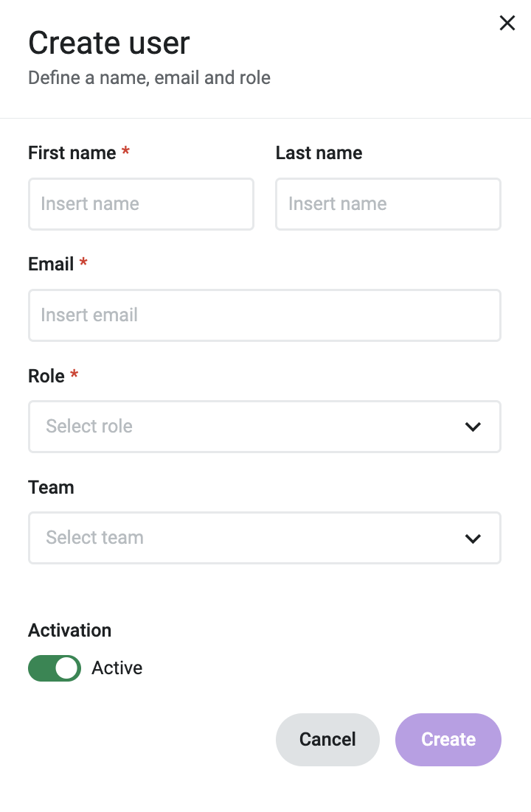Cancel the user creation
The image size is (531, 812).
(x=327, y=740)
